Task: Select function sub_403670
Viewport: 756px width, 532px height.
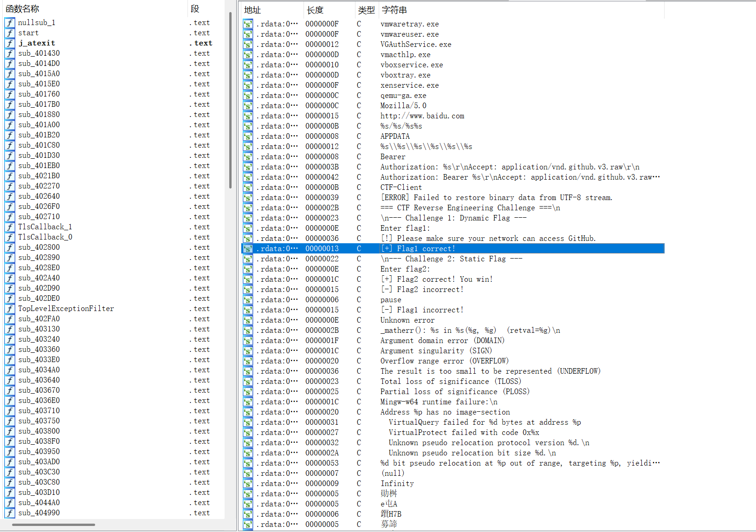Action: pyautogui.click(x=39, y=390)
